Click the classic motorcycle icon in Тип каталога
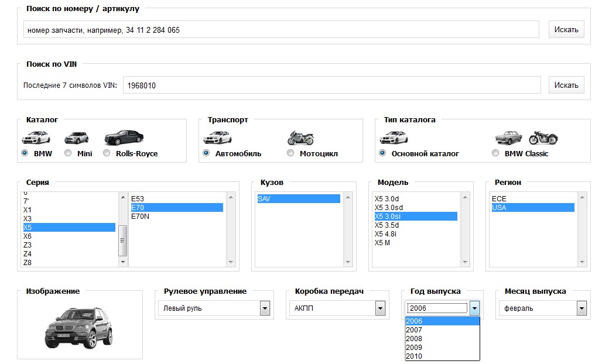The height and width of the screenshot is (364, 602). tap(543, 138)
